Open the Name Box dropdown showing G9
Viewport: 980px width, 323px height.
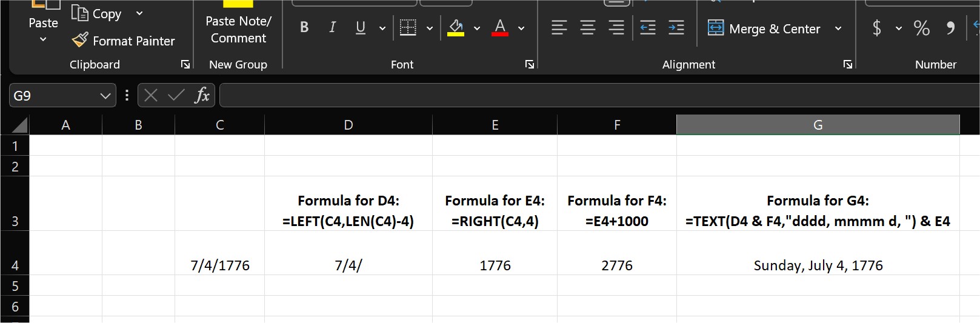(105, 96)
